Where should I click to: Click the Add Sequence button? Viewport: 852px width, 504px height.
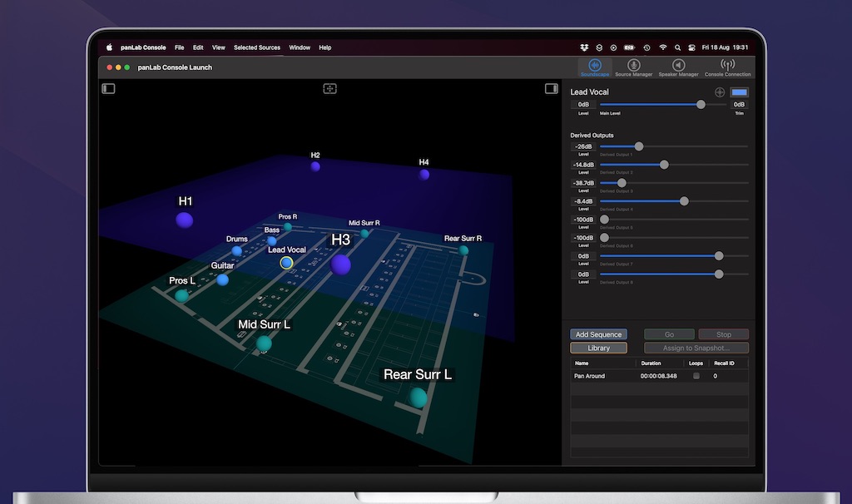click(x=598, y=334)
